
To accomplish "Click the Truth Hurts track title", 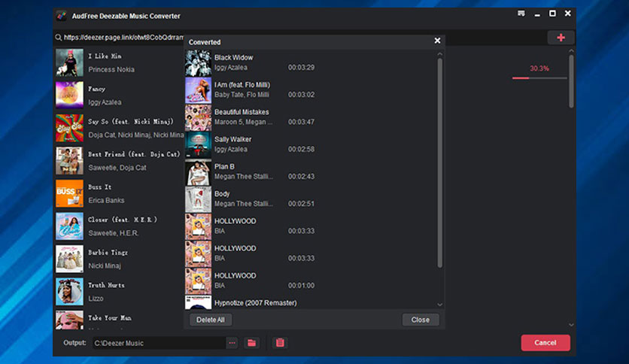I will (106, 285).
